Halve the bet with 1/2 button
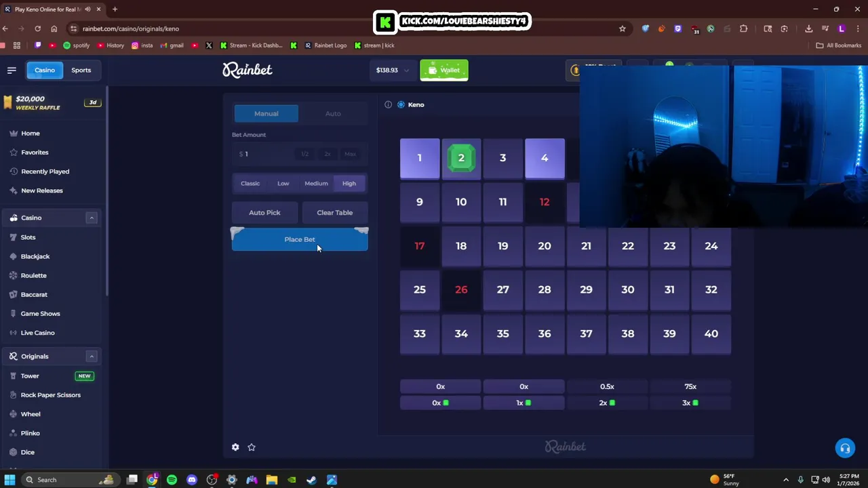 point(304,155)
